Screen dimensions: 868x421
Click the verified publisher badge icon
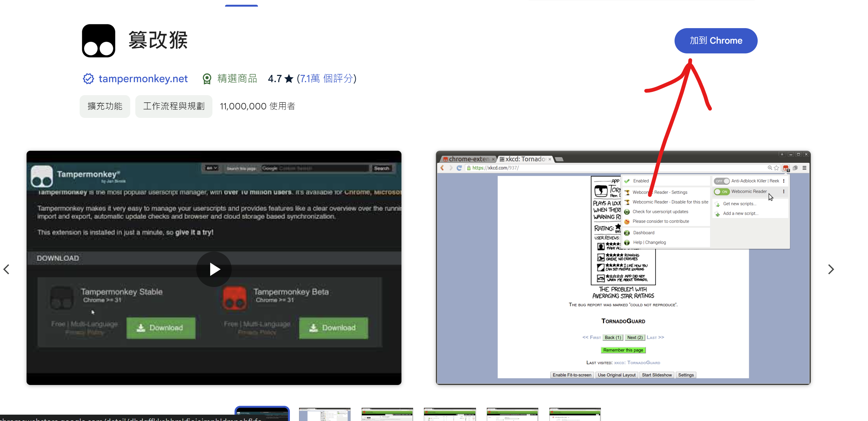click(x=88, y=79)
